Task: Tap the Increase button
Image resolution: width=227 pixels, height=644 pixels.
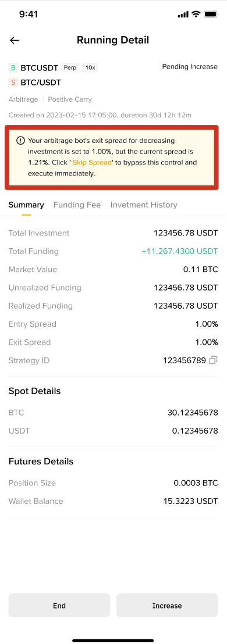Action: pyautogui.click(x=167, y=606)
